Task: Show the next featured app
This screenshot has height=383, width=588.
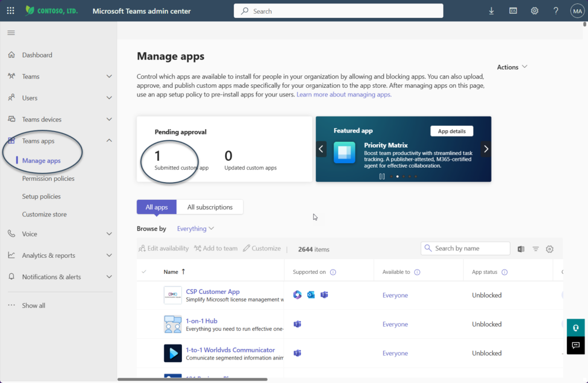Action: (x=486, y=149)
